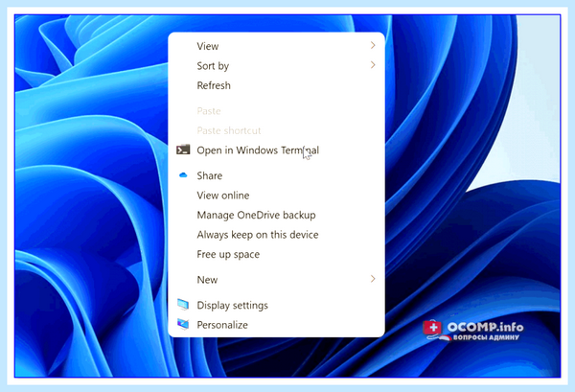575x392 pixels.
Task: Open the View menu entry
Action: pos(276,46)
